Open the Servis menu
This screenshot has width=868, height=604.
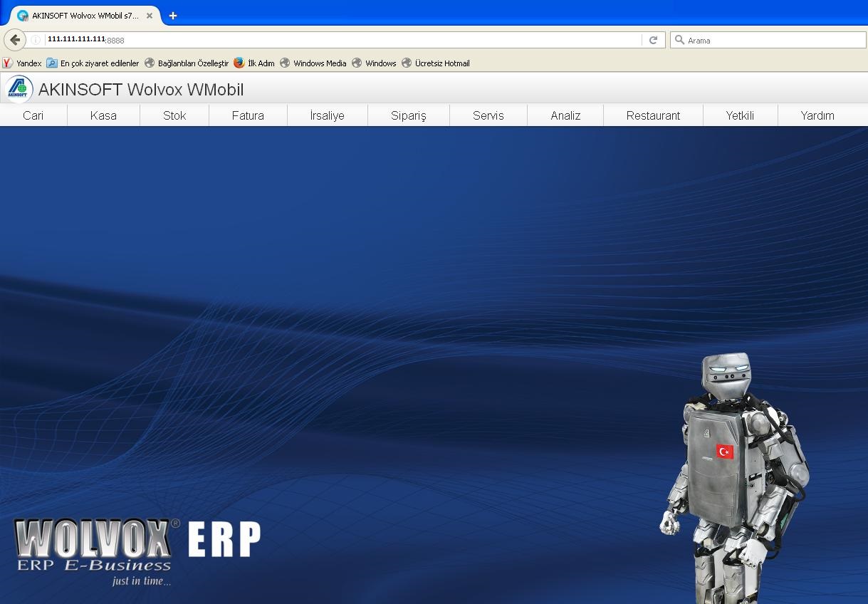(488, 115)
